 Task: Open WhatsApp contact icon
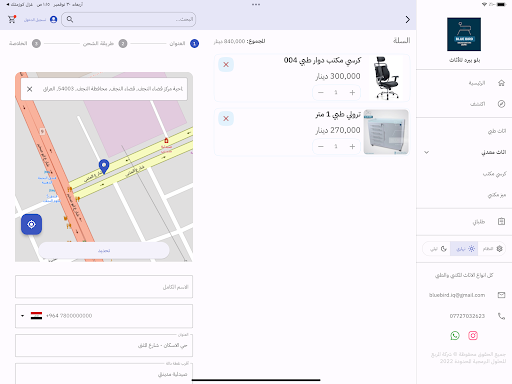[455, 336]
